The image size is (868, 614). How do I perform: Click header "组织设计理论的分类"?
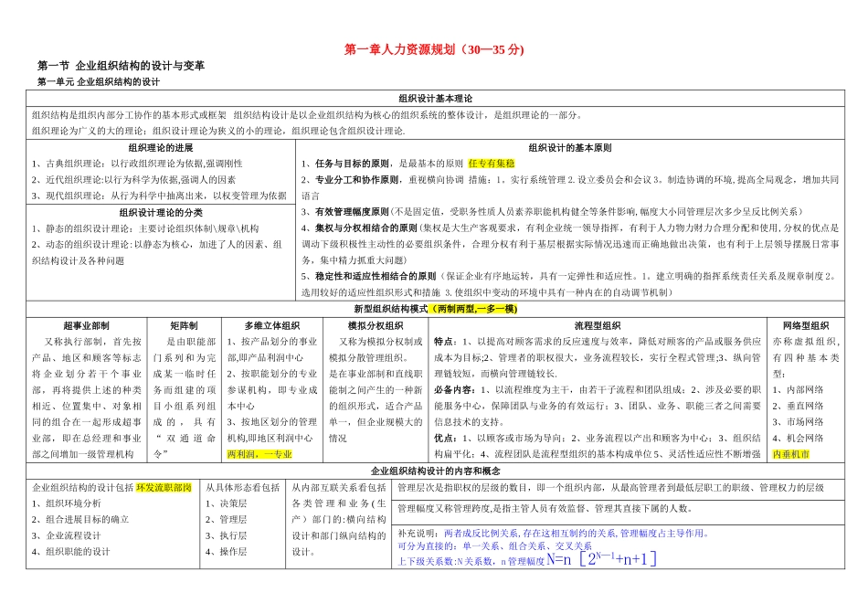coord(161,212)
